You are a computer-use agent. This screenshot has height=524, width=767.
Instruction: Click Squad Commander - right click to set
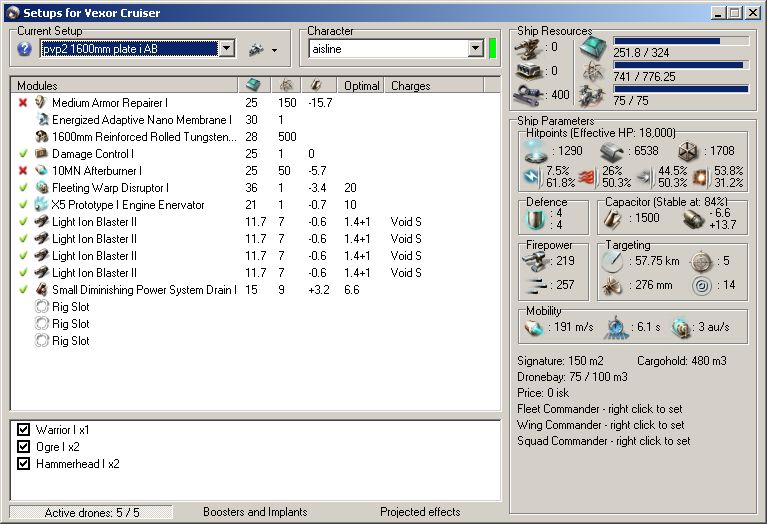pos(604,441)
